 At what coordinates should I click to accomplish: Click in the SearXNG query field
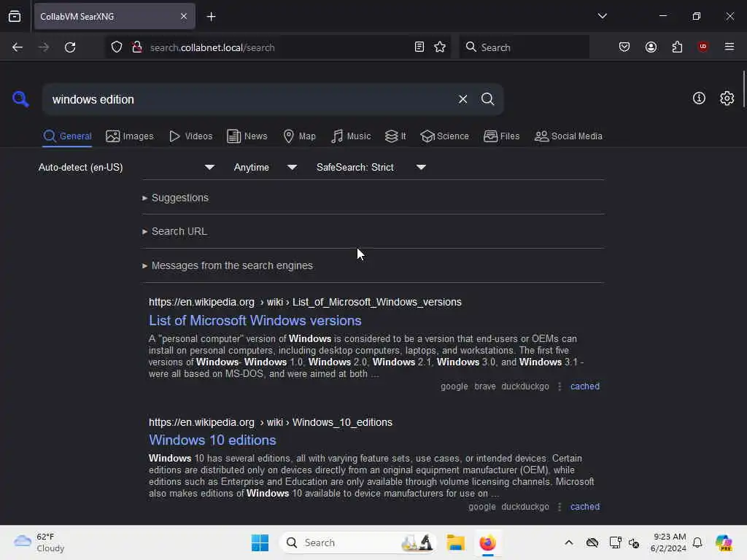(248, 99)
